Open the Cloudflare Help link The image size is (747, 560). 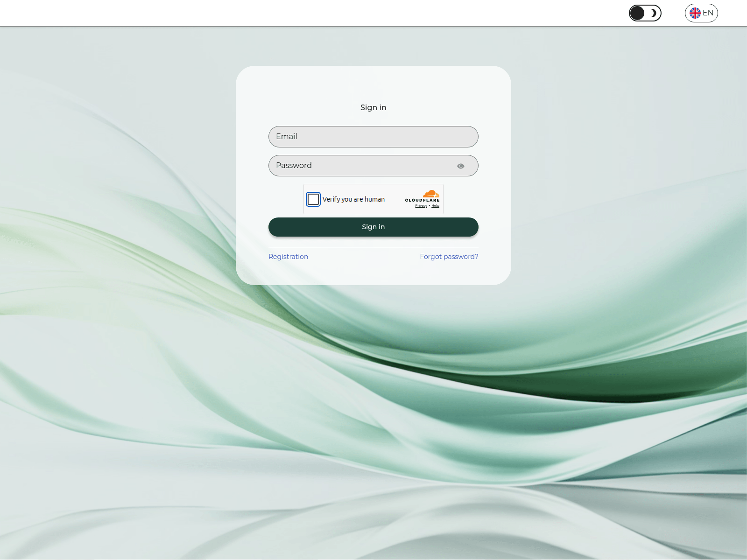(x=435, y=206)
